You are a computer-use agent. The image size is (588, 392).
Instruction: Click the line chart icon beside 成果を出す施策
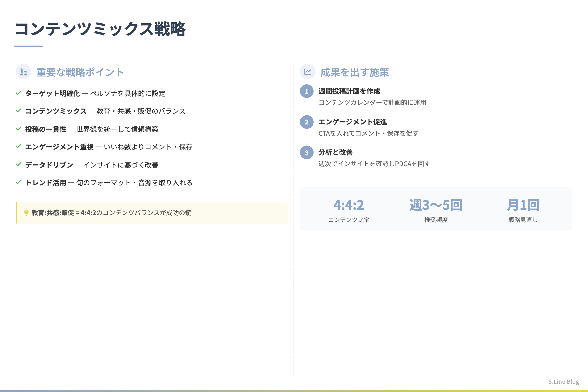click(307, 72)
